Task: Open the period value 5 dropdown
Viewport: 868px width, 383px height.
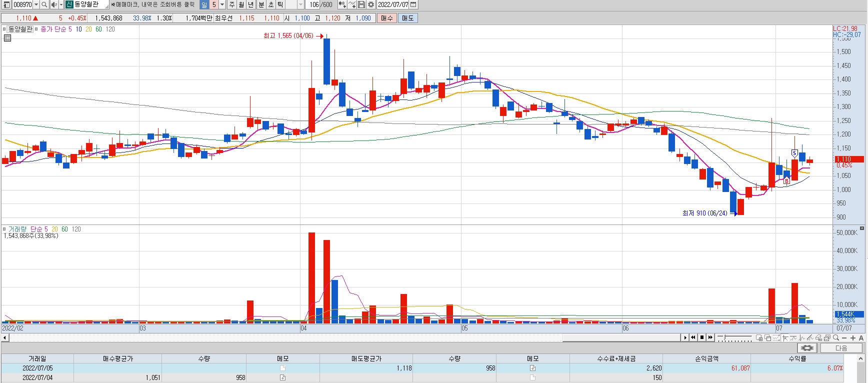Action: [222, 4]
